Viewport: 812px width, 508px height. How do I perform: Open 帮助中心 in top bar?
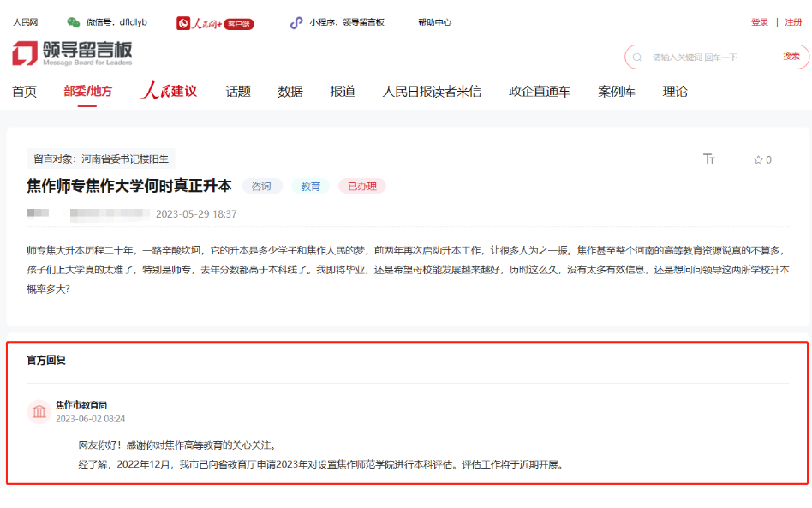click(x=435, y=22)
